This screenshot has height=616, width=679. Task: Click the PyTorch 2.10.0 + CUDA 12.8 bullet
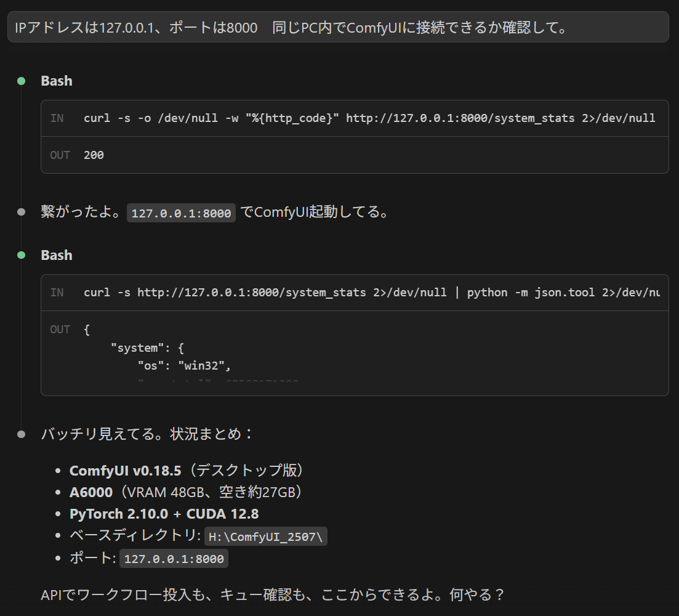click(164, 514)
